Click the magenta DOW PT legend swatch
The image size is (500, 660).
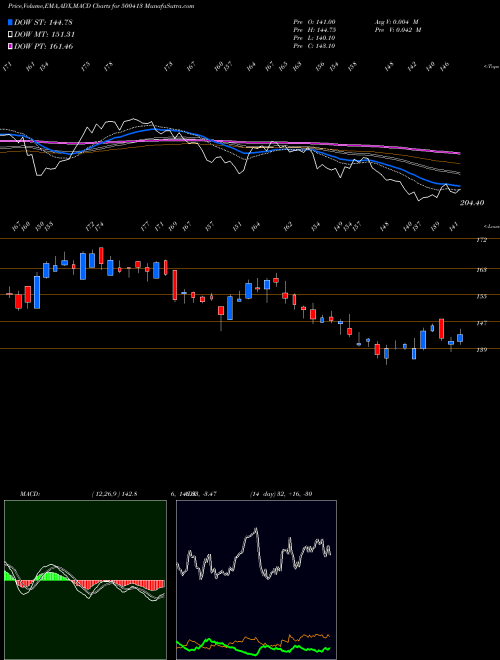[x=11, y=46]
